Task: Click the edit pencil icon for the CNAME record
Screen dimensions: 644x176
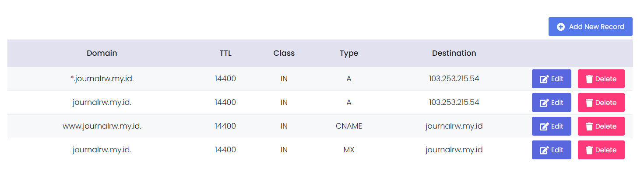Action: click(x=544, y=126)
